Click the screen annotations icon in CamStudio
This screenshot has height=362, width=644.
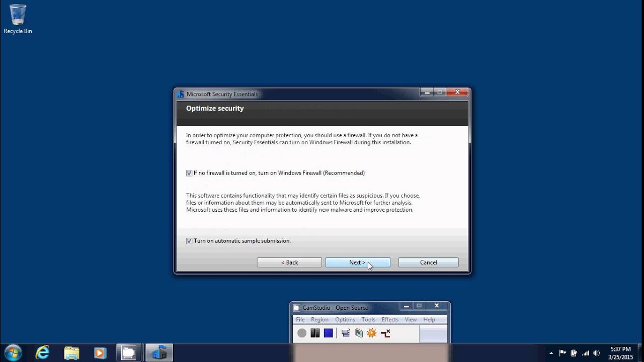tap(359, 333)
